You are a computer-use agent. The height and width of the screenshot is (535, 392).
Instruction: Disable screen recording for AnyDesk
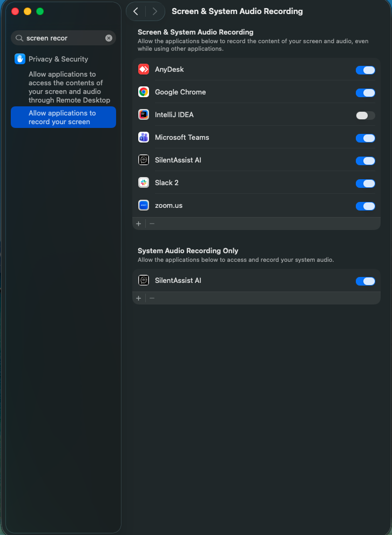[x=366, y=70]
